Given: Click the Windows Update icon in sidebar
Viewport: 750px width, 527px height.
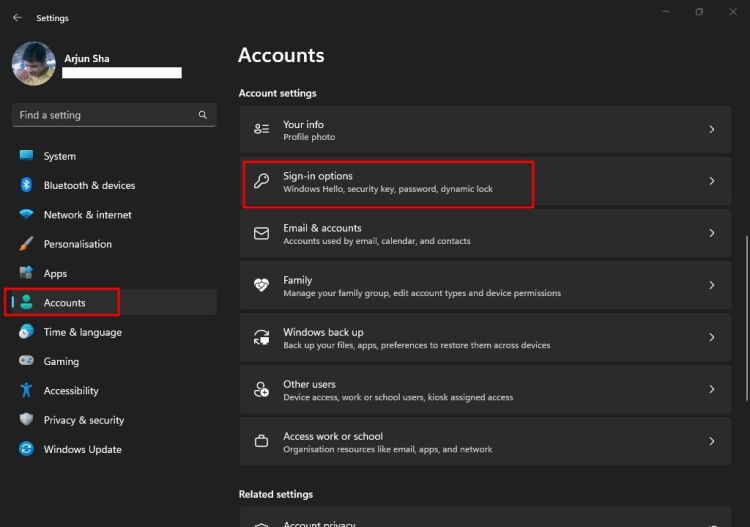Looking at the screenshot, I should pyautogui.click(x=26, y=450).
